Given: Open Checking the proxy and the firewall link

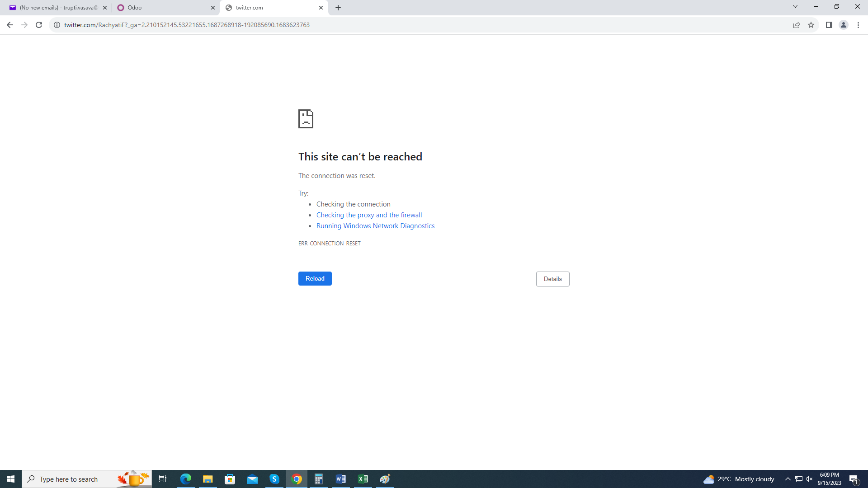Looking at the screenshot, I should [x=369, y=215].
